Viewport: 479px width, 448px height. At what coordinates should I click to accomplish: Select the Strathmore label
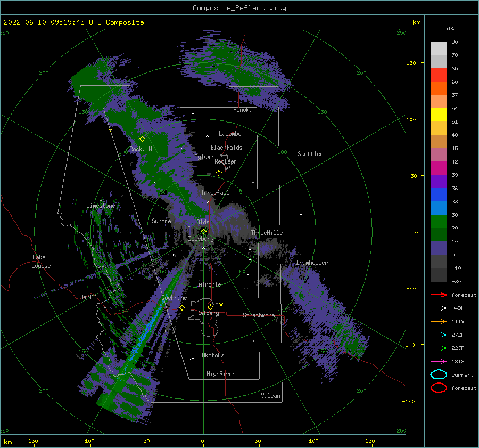pyautogui.click(x=259, y=315)
